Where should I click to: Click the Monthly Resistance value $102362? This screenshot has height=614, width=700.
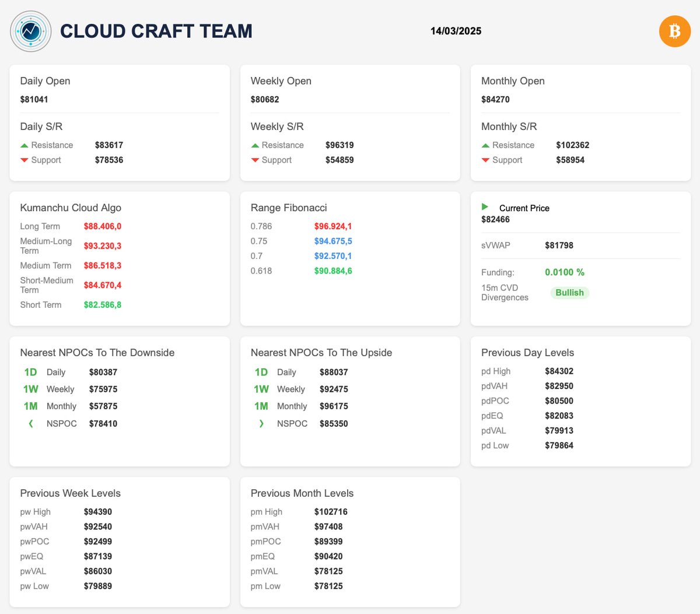pyautogui.click(x=573, y=145)
